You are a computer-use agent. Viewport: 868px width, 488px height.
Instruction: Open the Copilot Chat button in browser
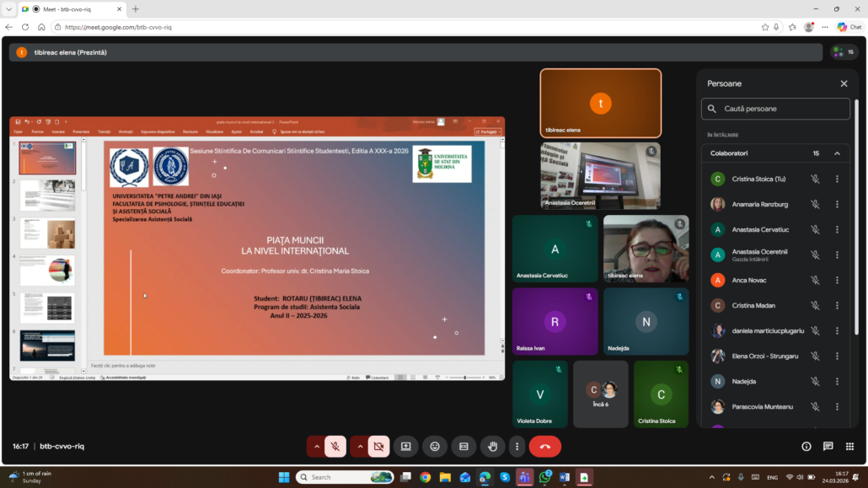[849, 27]
